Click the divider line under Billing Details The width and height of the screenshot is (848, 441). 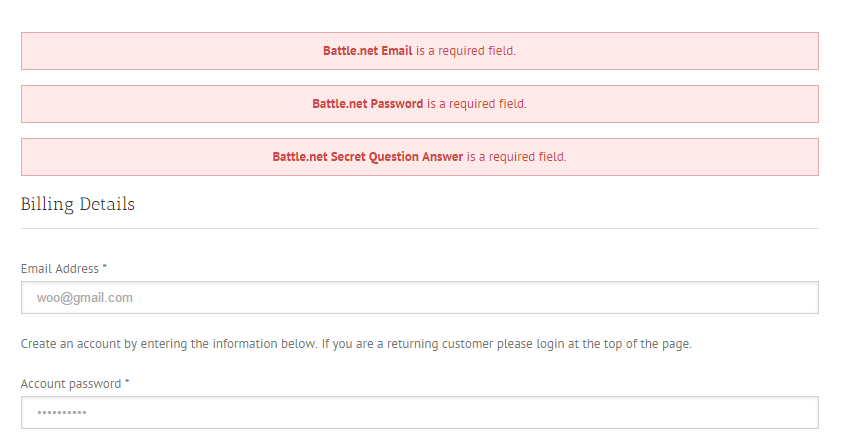point(420,228)
